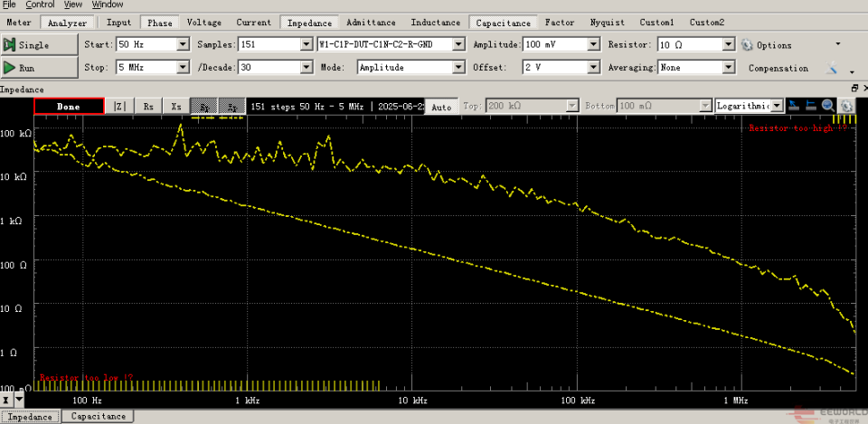Open the Control menu
This screenshot has width=868, height=424.
[x=40, y=5]
